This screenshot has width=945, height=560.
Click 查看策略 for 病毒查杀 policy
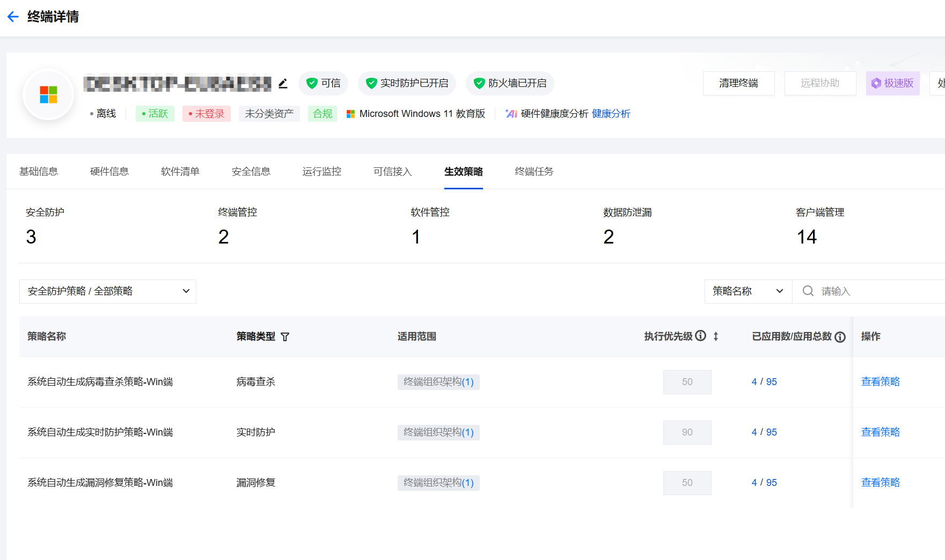[x=880, y=382]
